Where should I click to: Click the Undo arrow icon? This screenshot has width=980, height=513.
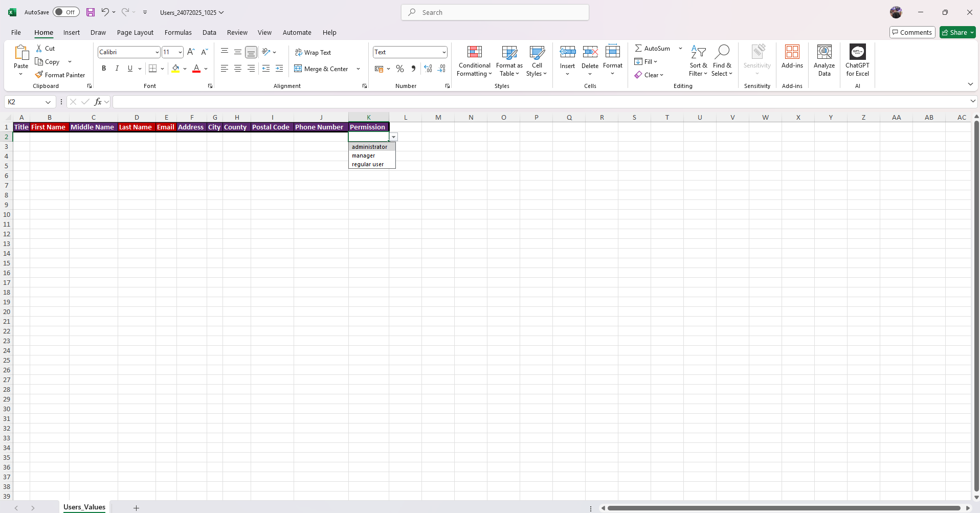pos(105,12)
